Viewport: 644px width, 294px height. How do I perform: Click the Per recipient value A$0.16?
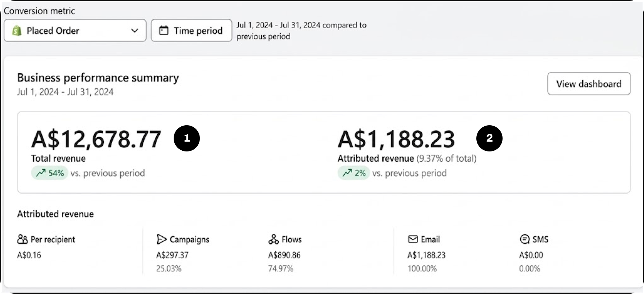[x=29, y=255]
